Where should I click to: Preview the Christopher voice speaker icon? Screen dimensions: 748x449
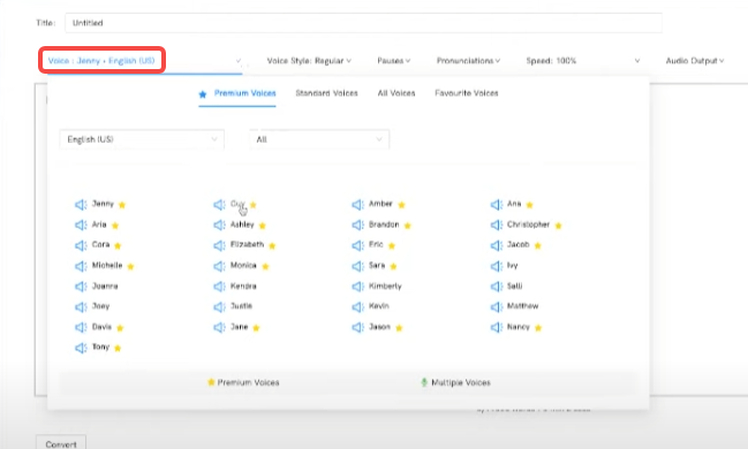[x=496, y=225]
